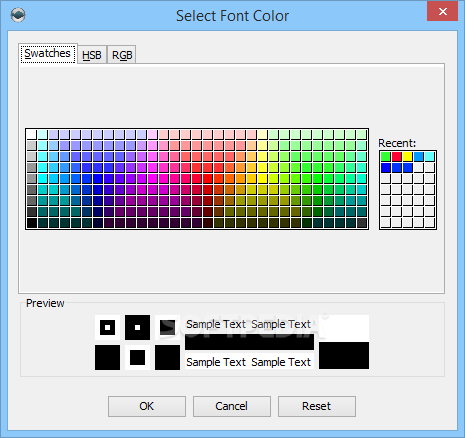Select the cyan swatch in the Recent list
The height and width of the screenshot is (438, 465).
tap(430, 156)
